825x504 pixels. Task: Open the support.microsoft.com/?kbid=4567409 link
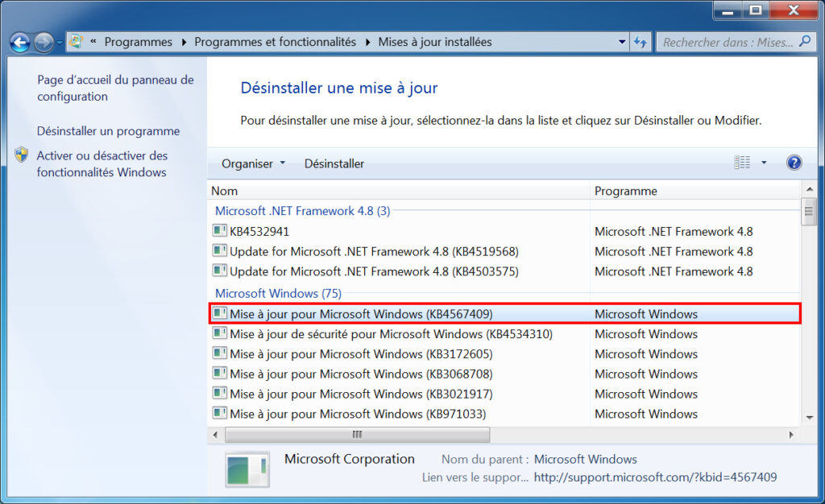coord(655,477)
